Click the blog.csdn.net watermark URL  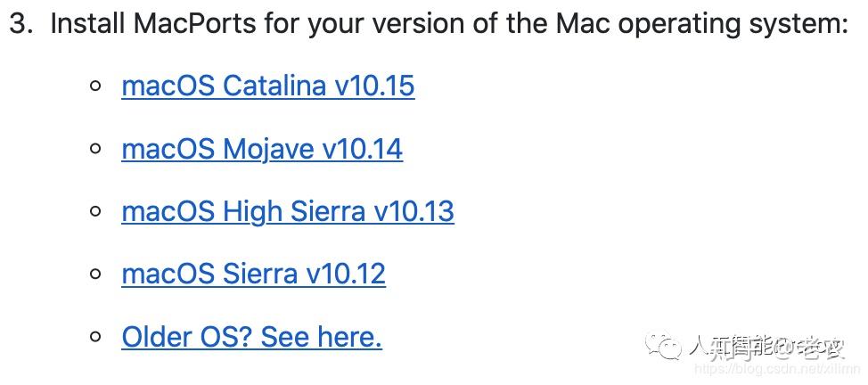768,368
